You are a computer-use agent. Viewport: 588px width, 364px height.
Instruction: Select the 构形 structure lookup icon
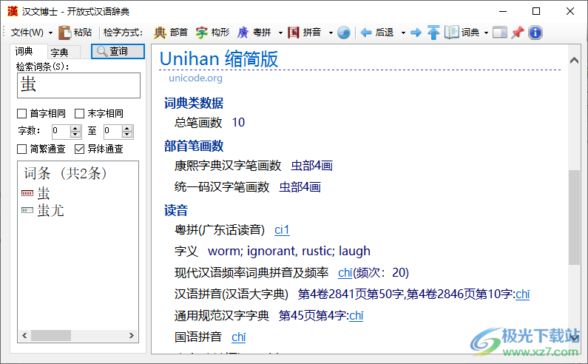pos(201,33)
